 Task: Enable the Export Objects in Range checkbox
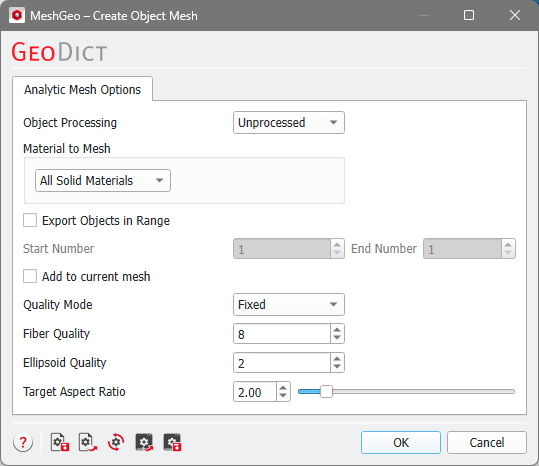30,220
